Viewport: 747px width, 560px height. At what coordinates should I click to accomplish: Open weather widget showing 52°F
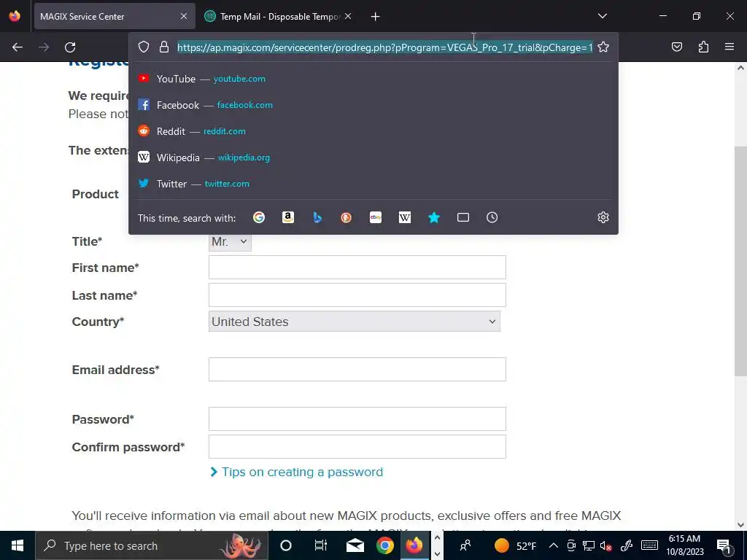516,545
